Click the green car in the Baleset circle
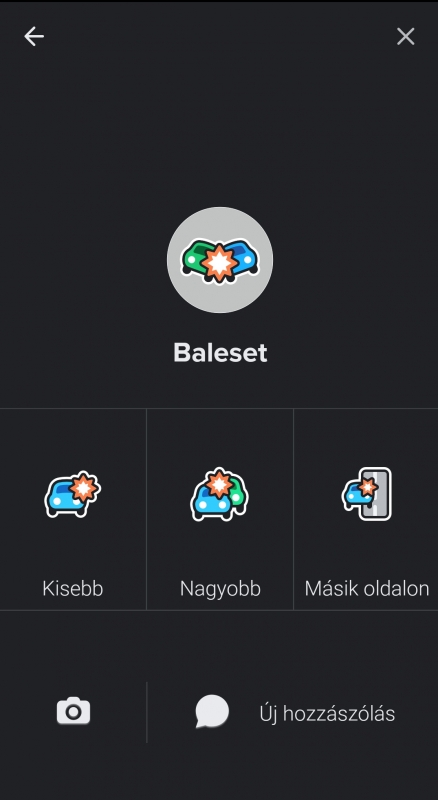Image resolution: width=438 pixels, height=800 pixels. coord(194,257)
